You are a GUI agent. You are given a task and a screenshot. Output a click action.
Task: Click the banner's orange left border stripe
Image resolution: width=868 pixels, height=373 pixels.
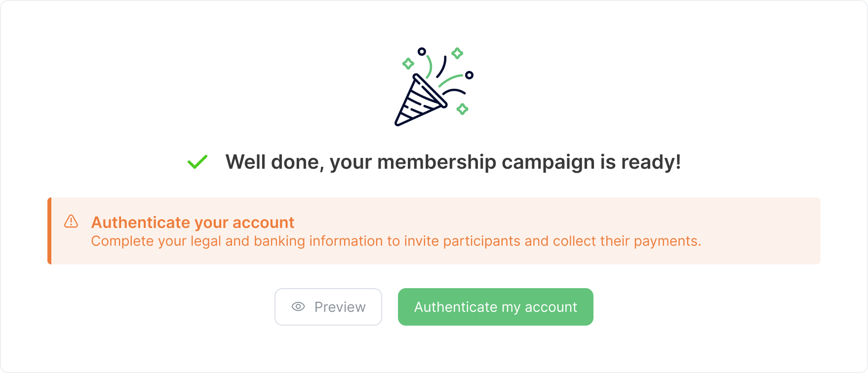coord(49,230)
